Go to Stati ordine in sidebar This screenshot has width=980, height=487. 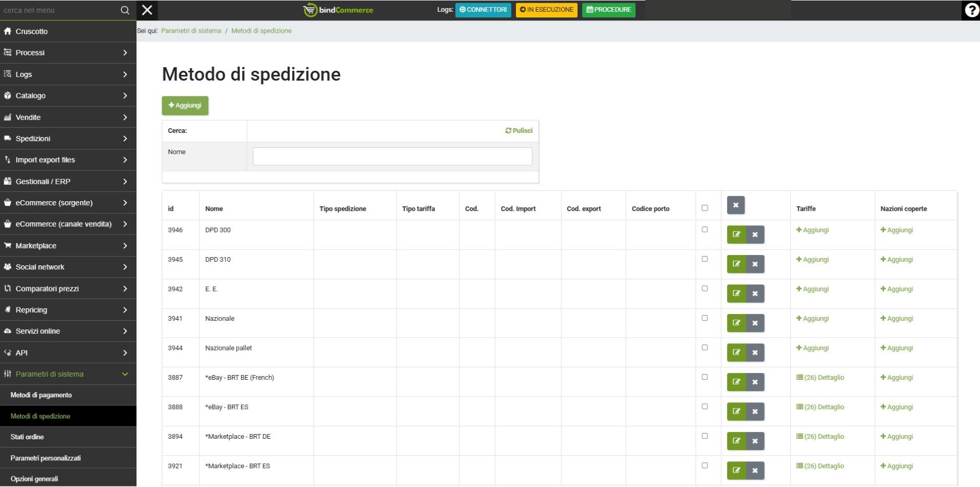tap(27, 437)
